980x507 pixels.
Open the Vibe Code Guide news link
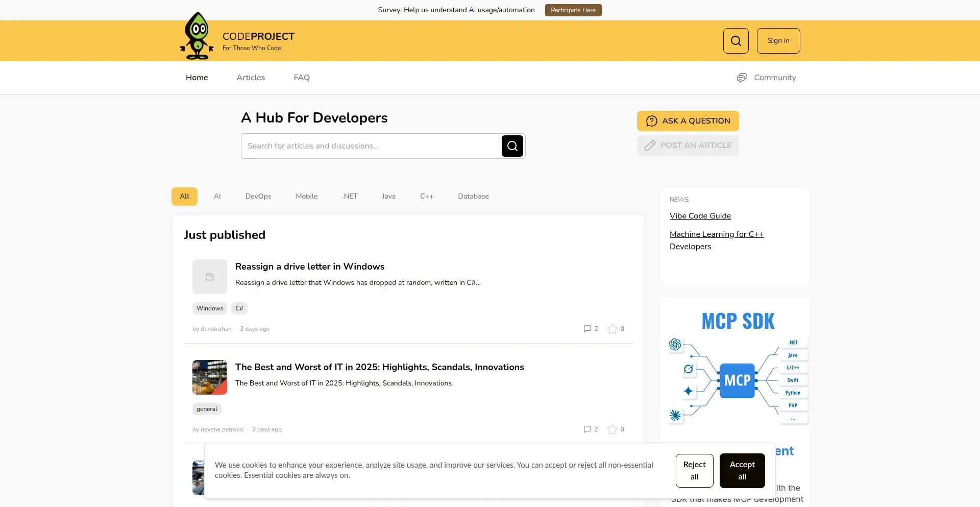pyautogui.click(x=700, y=215)
